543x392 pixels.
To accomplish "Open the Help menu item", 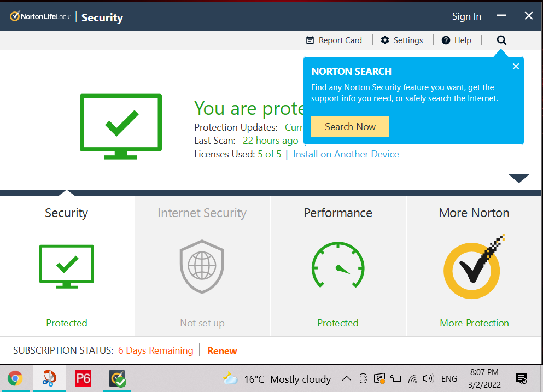I will tap(456, 40).
